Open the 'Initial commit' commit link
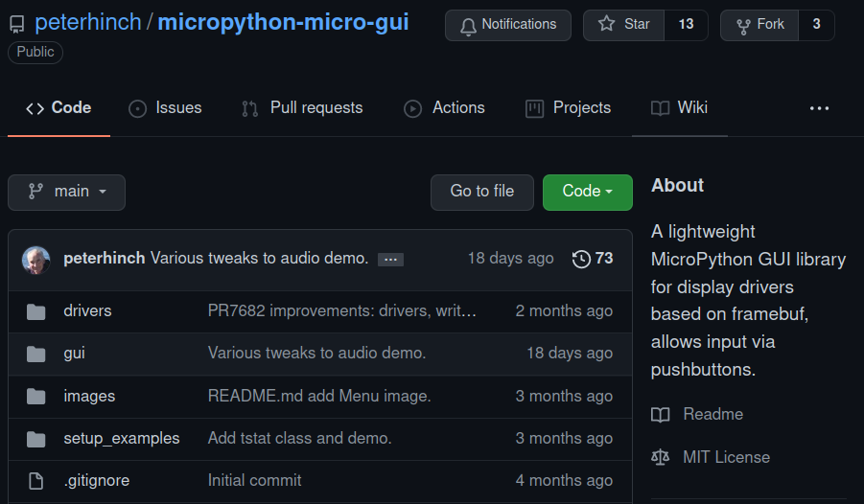864x504 pixels. coord(254,480)
